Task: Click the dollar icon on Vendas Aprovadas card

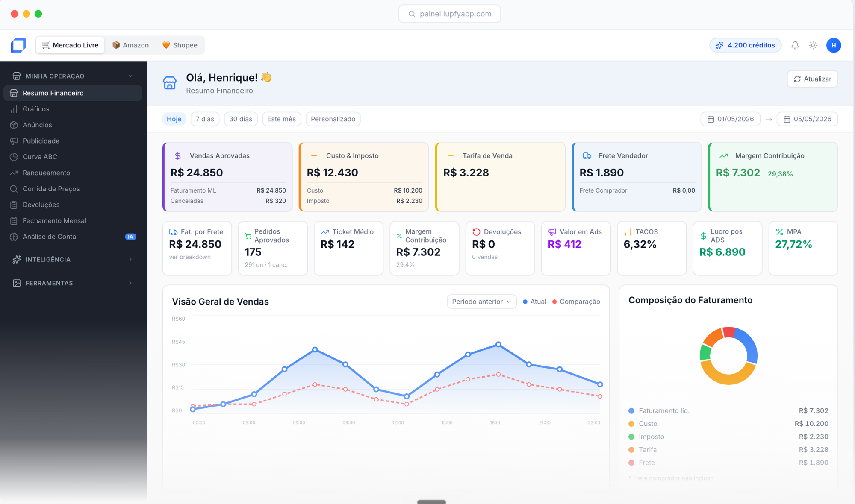Action: 178,156
